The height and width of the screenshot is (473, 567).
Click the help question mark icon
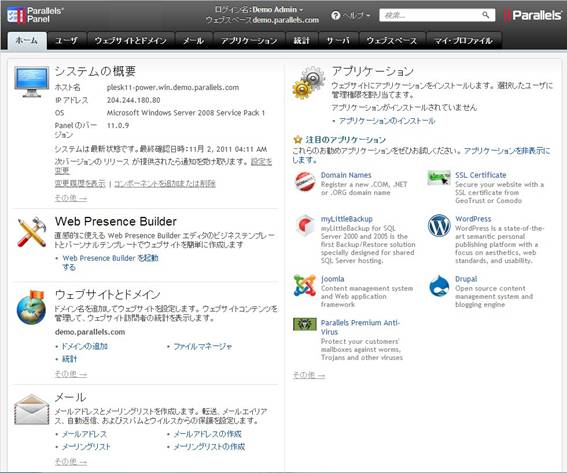point(336,16)
